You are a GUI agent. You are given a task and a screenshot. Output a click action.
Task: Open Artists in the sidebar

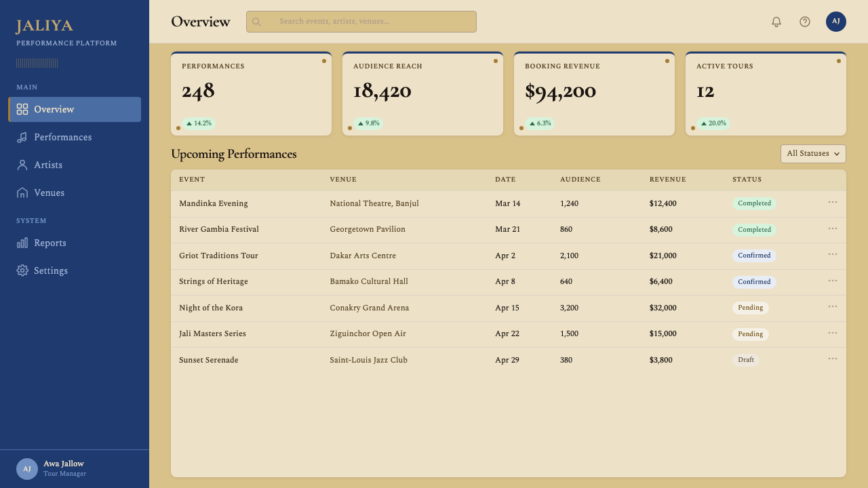[75, 165]
